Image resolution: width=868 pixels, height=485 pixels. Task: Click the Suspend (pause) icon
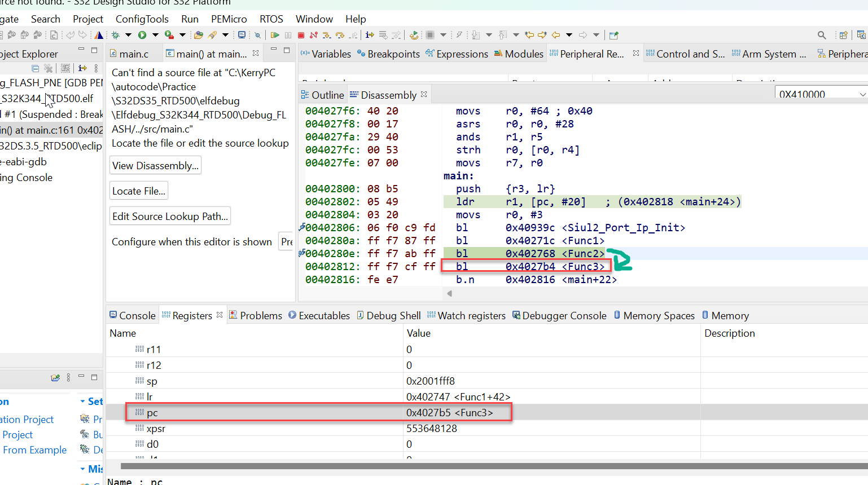[x=288, y=34]
